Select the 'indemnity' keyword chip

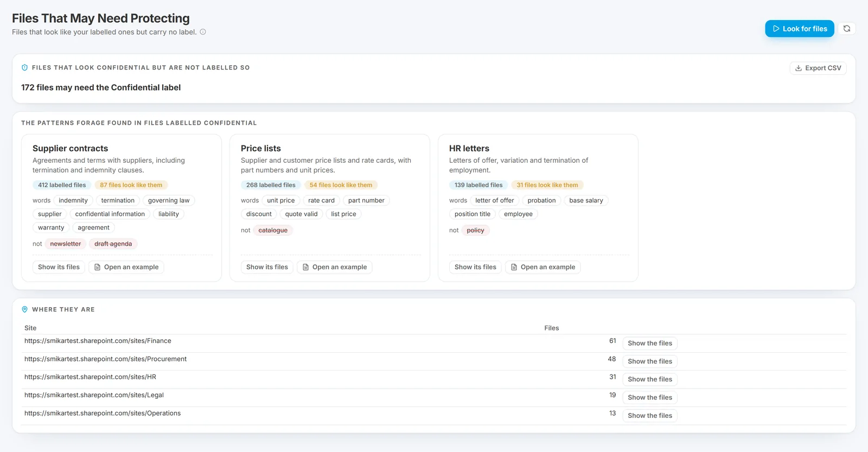[73, 201]
